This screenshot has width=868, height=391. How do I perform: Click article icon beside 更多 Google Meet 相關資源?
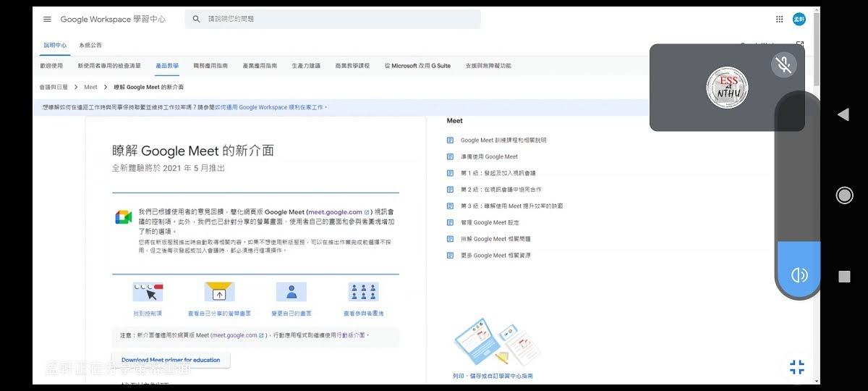450,256
